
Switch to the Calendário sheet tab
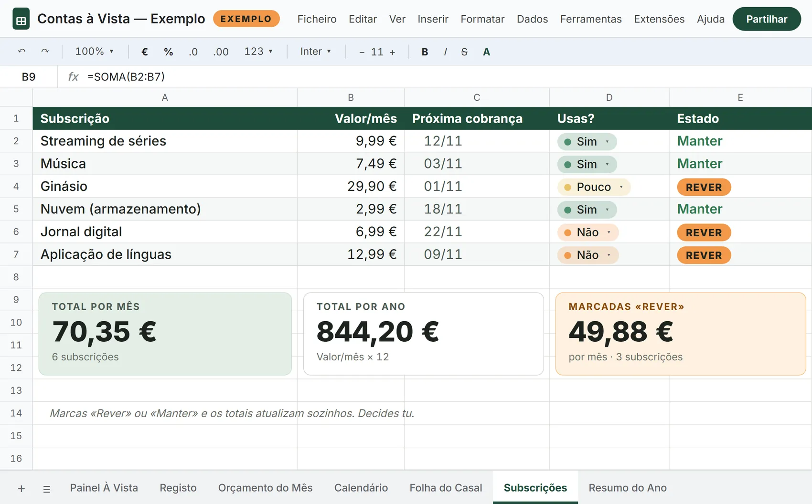[361, 488]
